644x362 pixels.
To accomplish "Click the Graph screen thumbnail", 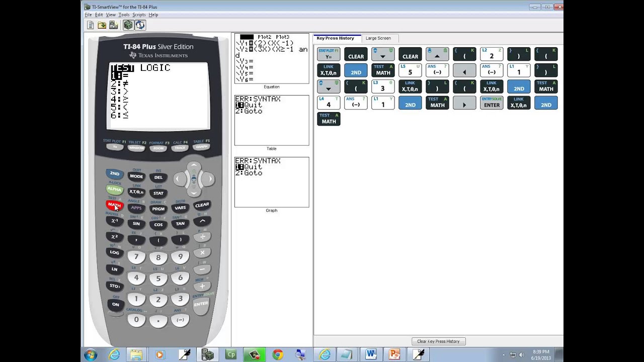I will pos(272,182).
